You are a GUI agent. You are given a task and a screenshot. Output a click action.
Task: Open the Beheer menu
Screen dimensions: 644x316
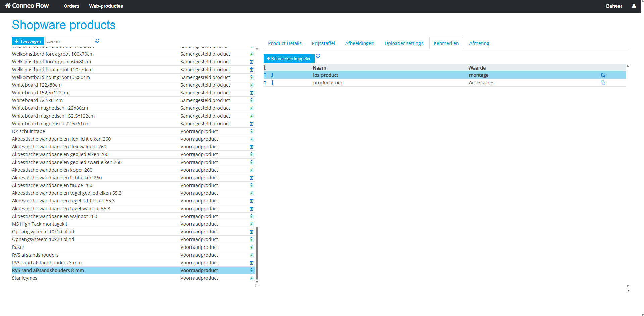click(614, 6)
